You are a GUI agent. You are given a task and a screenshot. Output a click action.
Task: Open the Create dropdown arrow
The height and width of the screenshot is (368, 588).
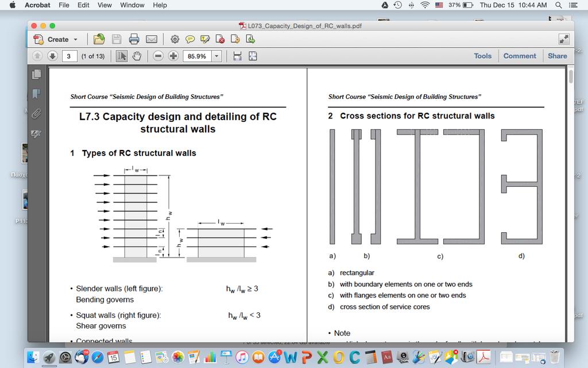point(75,40)
